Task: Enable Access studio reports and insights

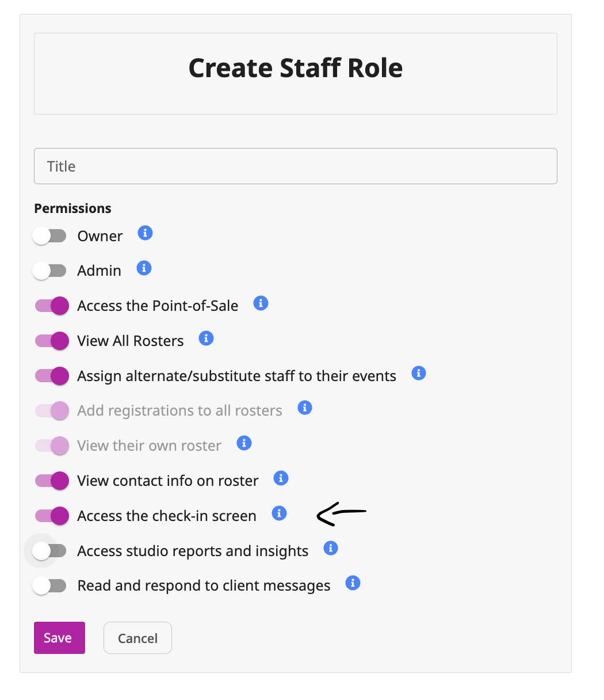Action: point(50,551)
